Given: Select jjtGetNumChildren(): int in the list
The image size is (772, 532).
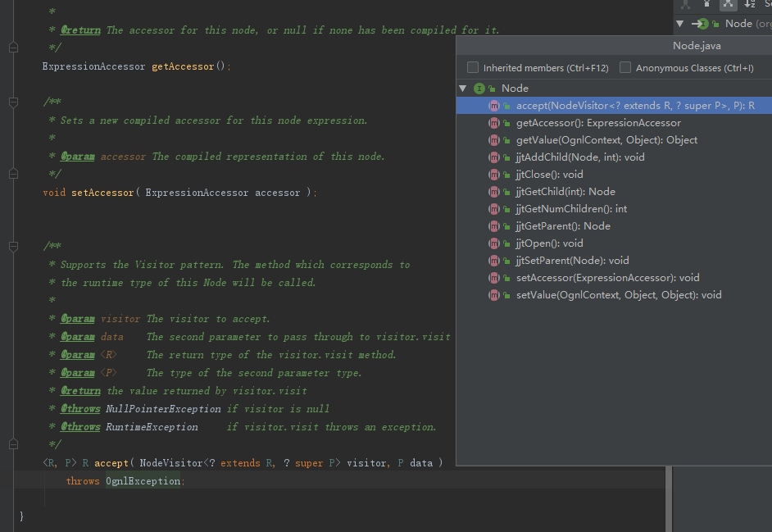Looking at the screenshot, I should pyautogui.click(x=571, y=209).
